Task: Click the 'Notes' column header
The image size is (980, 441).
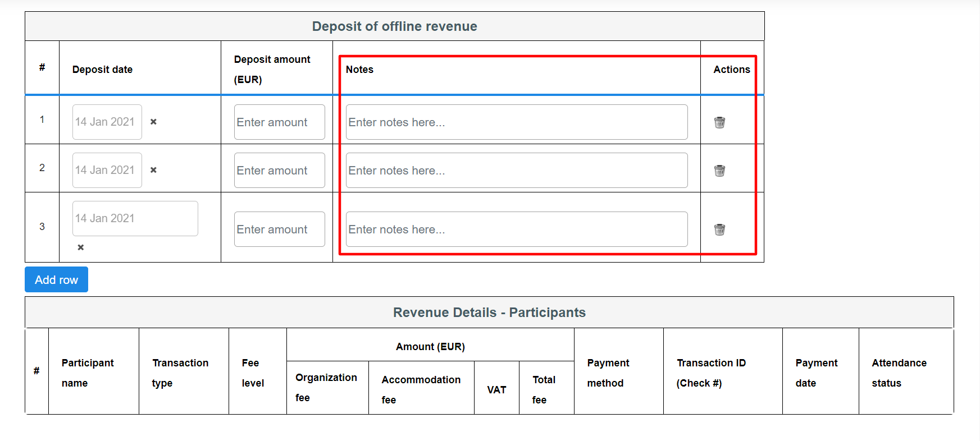Action: click(359, 70)
